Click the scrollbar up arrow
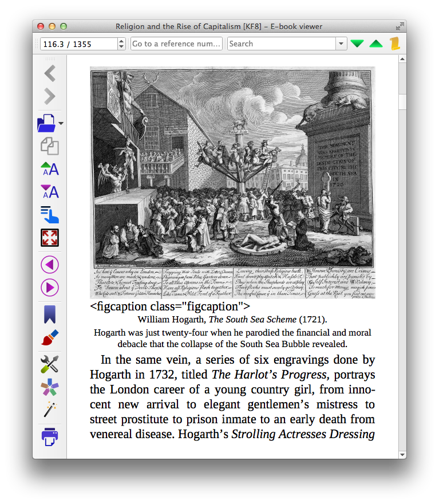The image size is (439, 504). click(402, 59)
